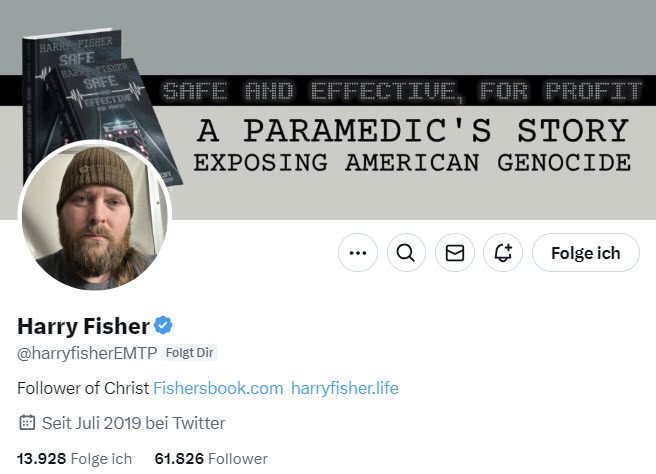The image size is (656, 474).
Task: Click the 'Folgt Dir' label
Action: [x=189, y=352]
